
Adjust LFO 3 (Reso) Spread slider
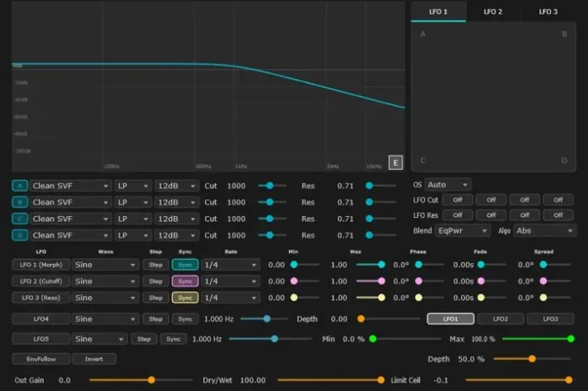click(x=555, y=298)
